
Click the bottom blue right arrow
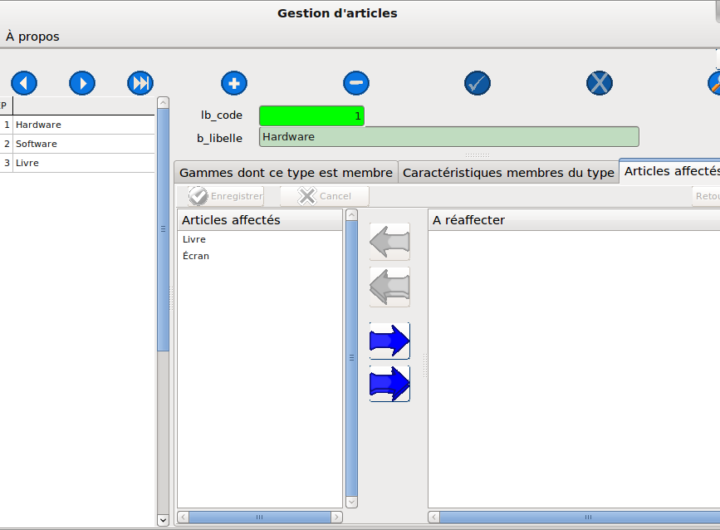pos(389,383)
